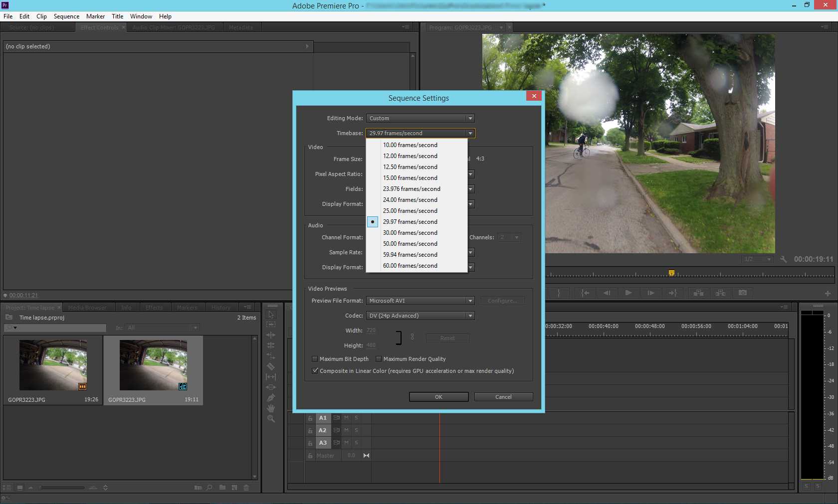Solo audio track A2

[x=356, y=430]
